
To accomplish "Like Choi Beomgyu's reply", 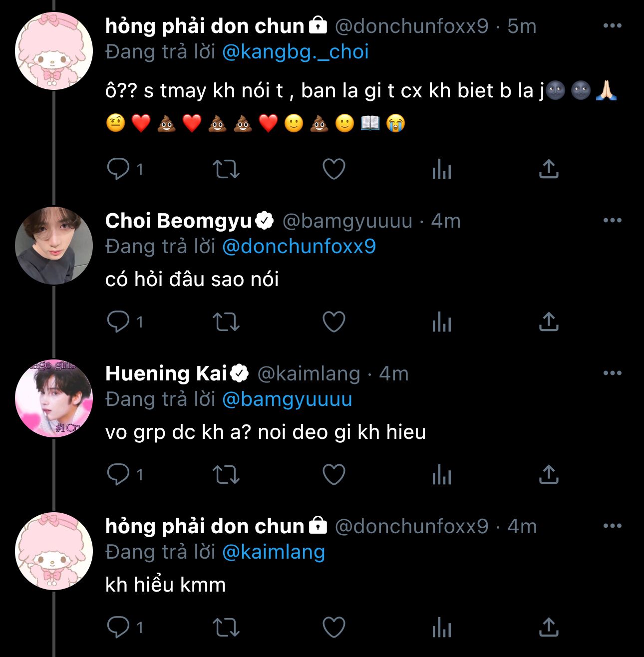I will [334, 322].
